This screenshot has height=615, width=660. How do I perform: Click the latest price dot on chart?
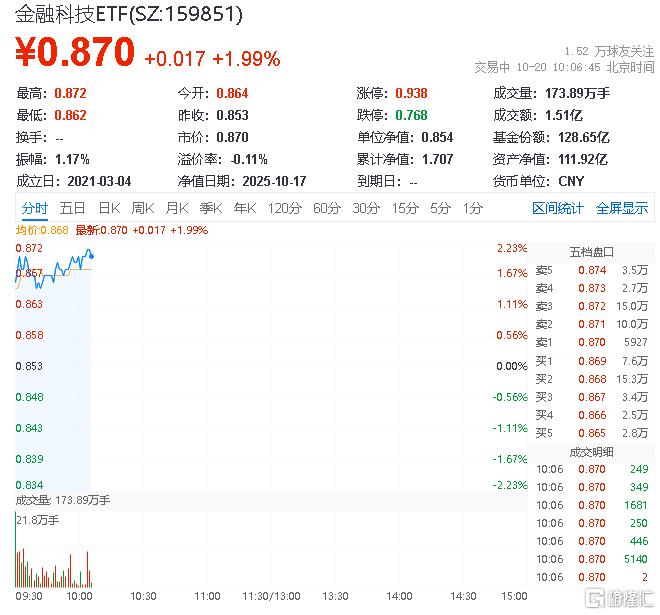[92, 254]
